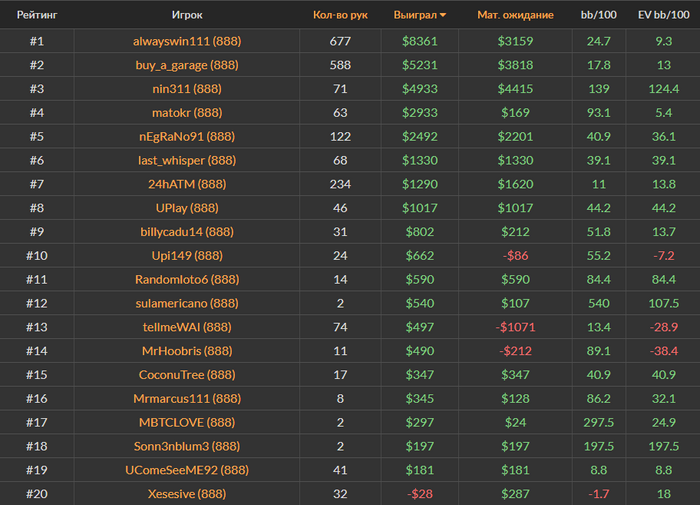Screen dimensions: 700x505
Task: Sort by bb/100 column header
Action: tap(599, 16)
